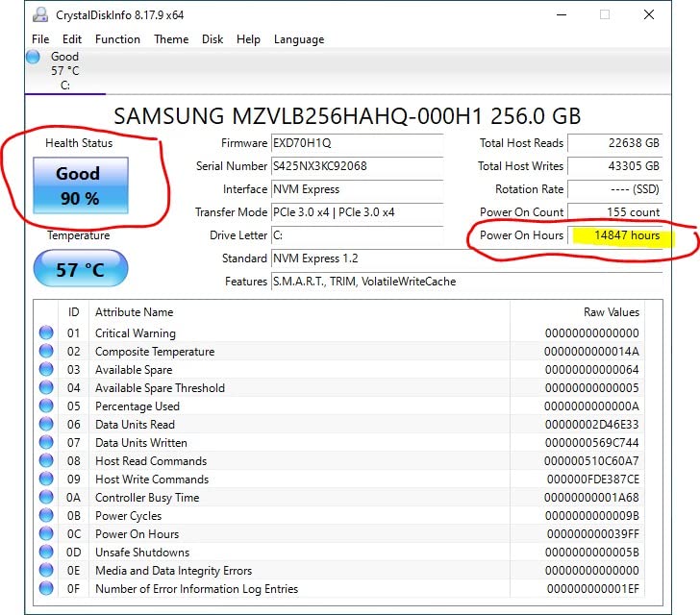700x615 pixels.
Task: Click raw value 000000510C60A7
Action: coord(591,461)
